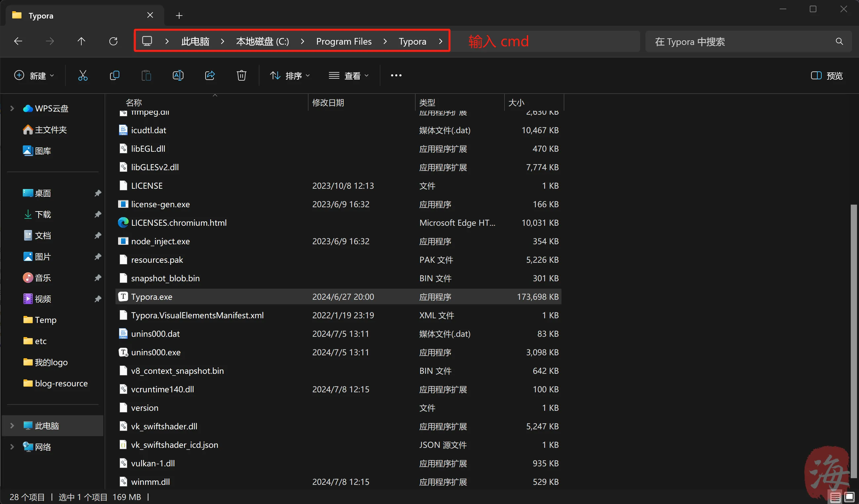Open a new tab with plus button
This screenshot has height=504, width=859.
point(179,16)
